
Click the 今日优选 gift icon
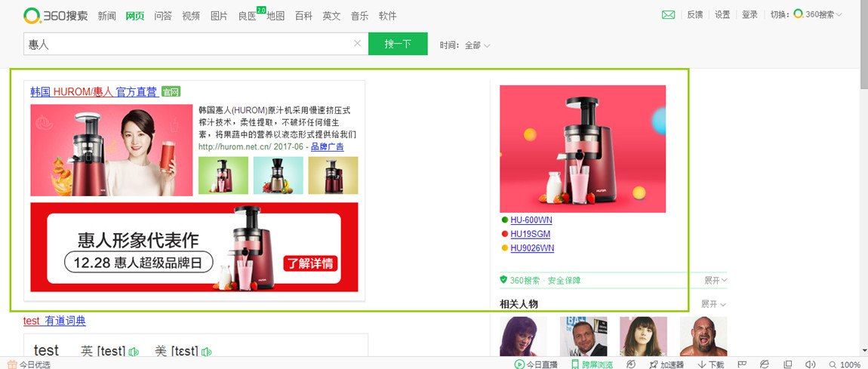pyautogui.click(x=11, y=364)
